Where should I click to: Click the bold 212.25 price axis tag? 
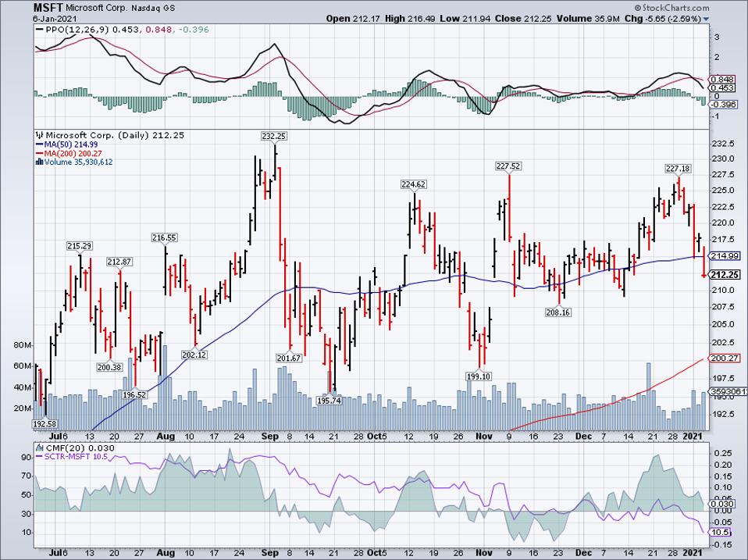click(725, 275)
